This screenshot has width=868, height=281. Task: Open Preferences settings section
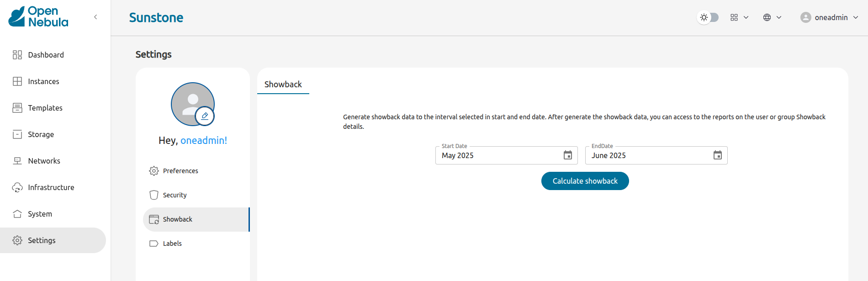(196, 171)
